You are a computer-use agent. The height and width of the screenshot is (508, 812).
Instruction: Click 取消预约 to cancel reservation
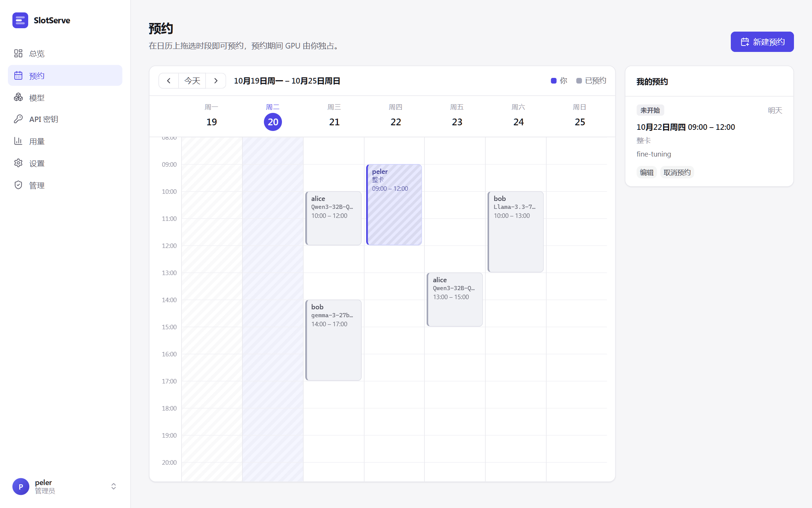tap(677, 172)
